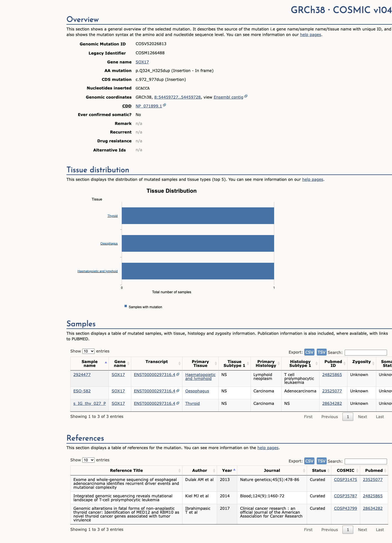Go to Next page in Samples table
392x543 pixels.
[x=362, y=417]
